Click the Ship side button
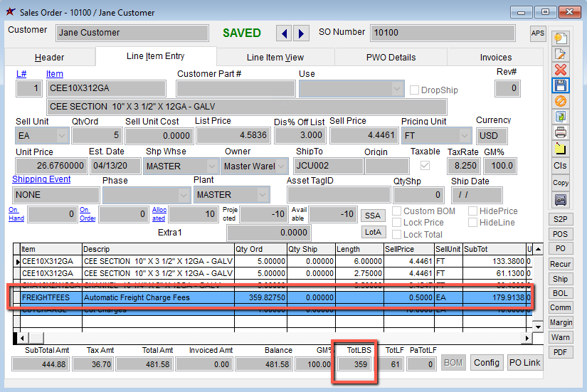The image size is (587, 392). tap(561, 279)
